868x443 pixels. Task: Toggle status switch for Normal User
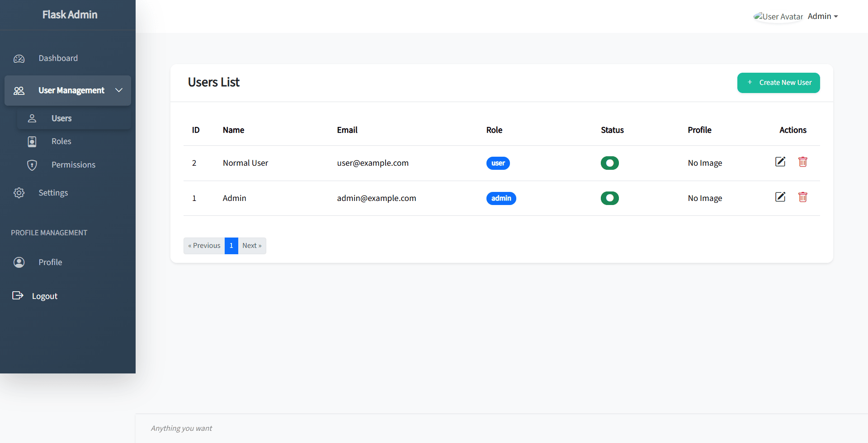point(609,163)
